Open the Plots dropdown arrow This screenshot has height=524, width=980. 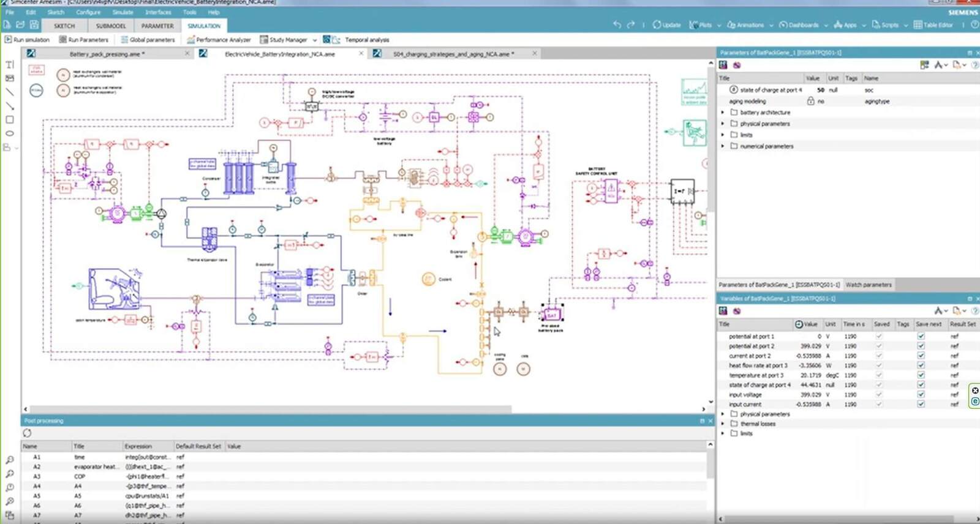pos(719,26)
